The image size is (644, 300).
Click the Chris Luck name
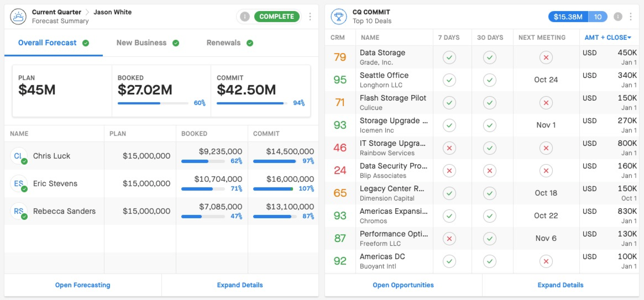click(52, 156)
